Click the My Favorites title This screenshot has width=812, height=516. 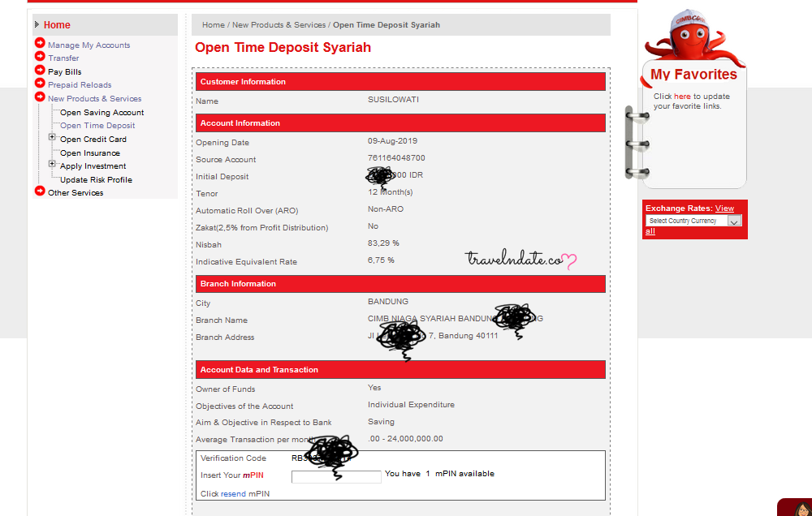tap(693, 75)
